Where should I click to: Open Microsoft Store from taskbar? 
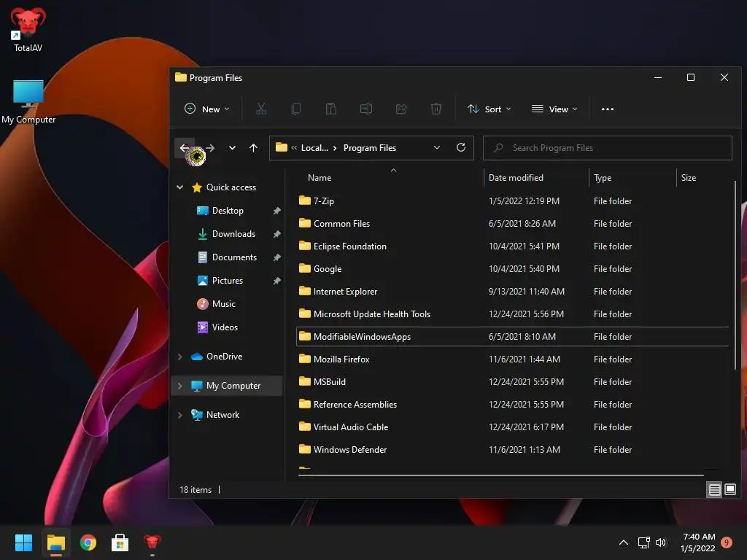(120, 542)
